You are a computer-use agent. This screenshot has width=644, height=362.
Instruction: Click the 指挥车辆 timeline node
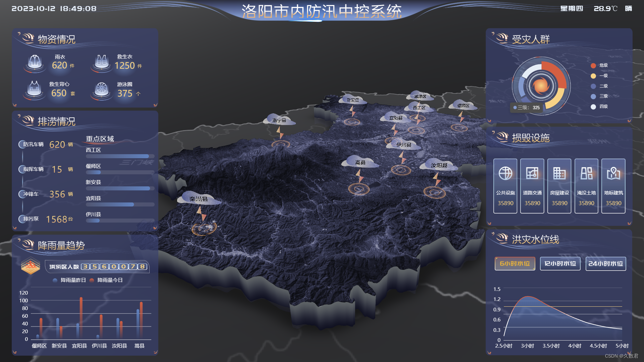(22, 169)
